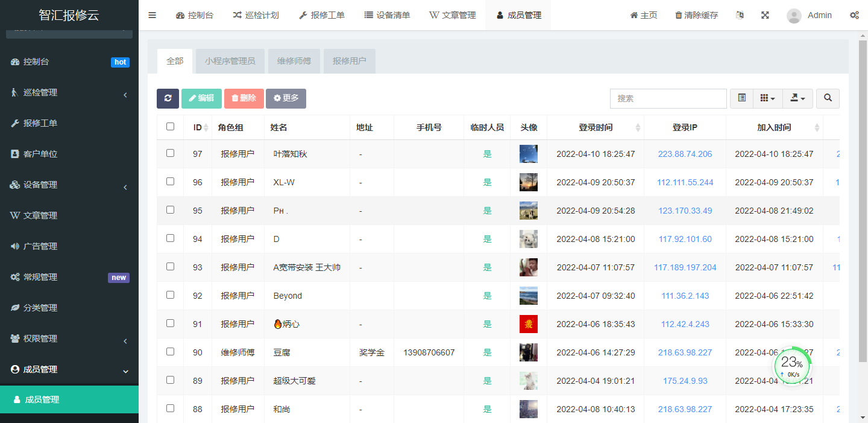Click the 23% circular progress indicator
This screenshot has height=423, width=868.
click(x=792, y=364)
